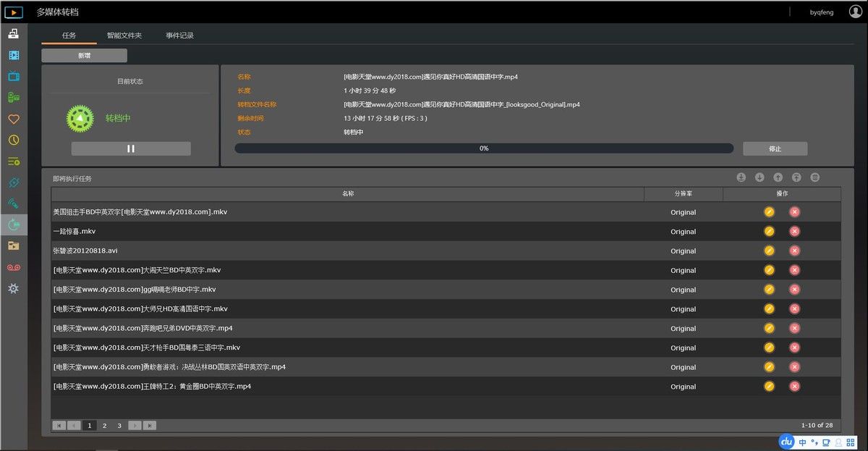Click the 新增 button to add a task
This screenshot has width=868, height=451.
[x=85, y=56]
